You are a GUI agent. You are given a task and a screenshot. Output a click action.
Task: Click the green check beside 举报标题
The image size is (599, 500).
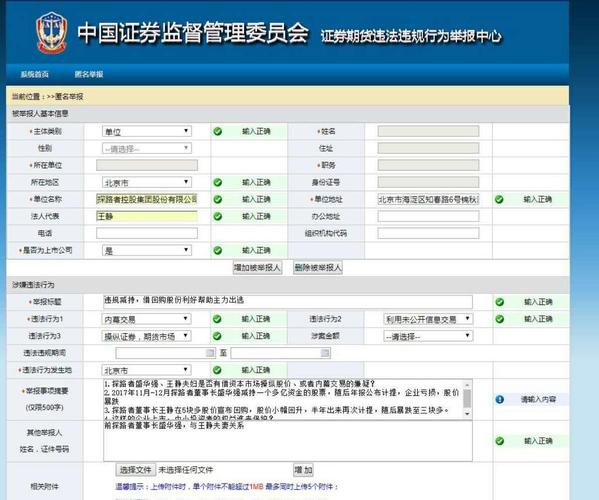[x=499, y=302]
